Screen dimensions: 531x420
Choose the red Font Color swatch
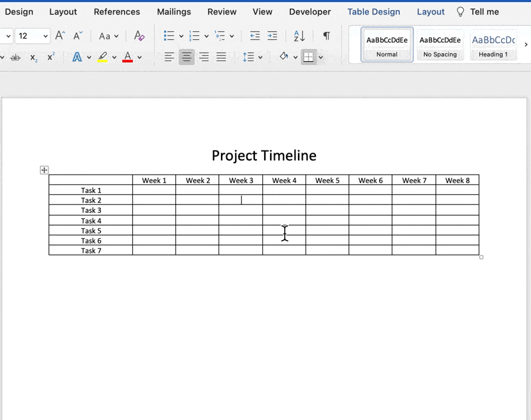(x=127, y=57)
